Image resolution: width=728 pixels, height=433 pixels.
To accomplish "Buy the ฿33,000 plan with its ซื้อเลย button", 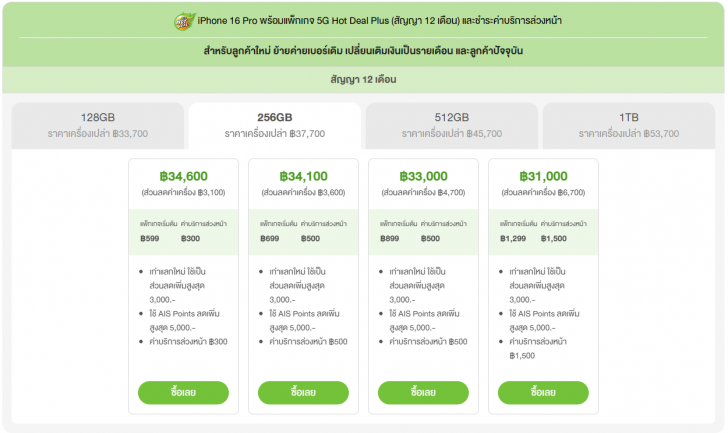I will (x=423, y=392).
